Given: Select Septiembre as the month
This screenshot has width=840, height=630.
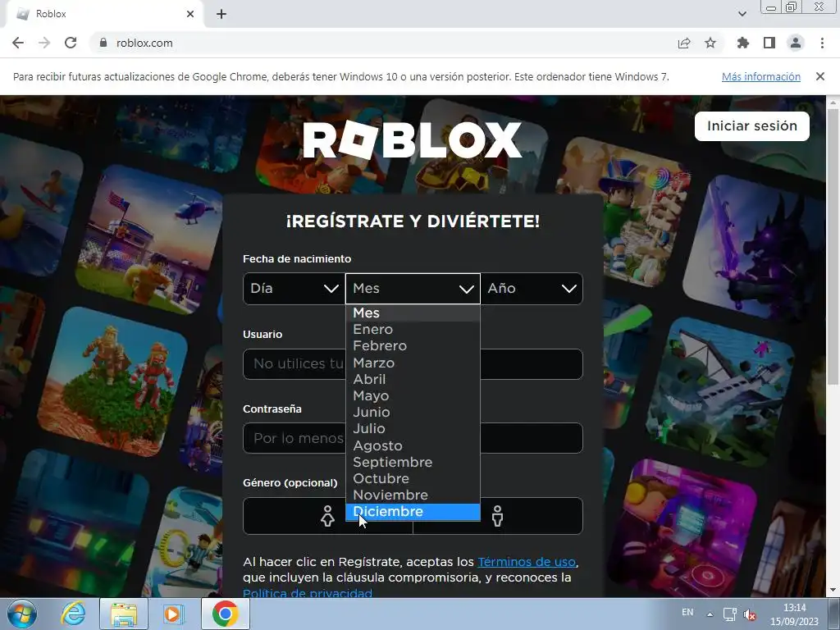Looking at the screenshot, I should [413, 463].
